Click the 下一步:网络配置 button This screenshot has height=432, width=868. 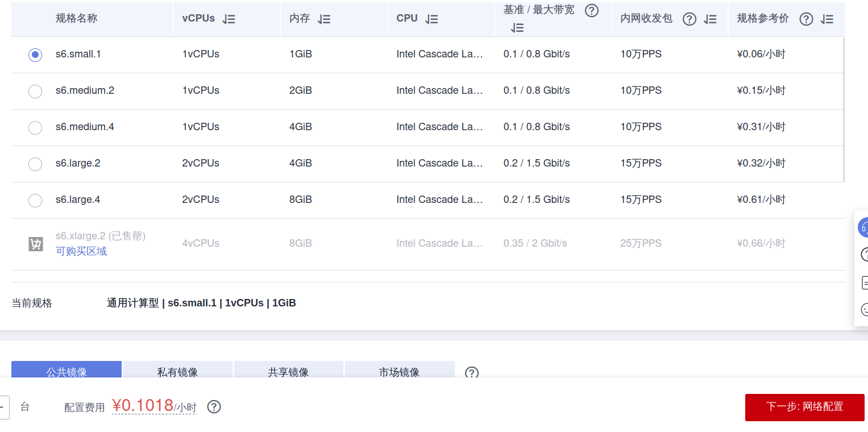[804, 407]
